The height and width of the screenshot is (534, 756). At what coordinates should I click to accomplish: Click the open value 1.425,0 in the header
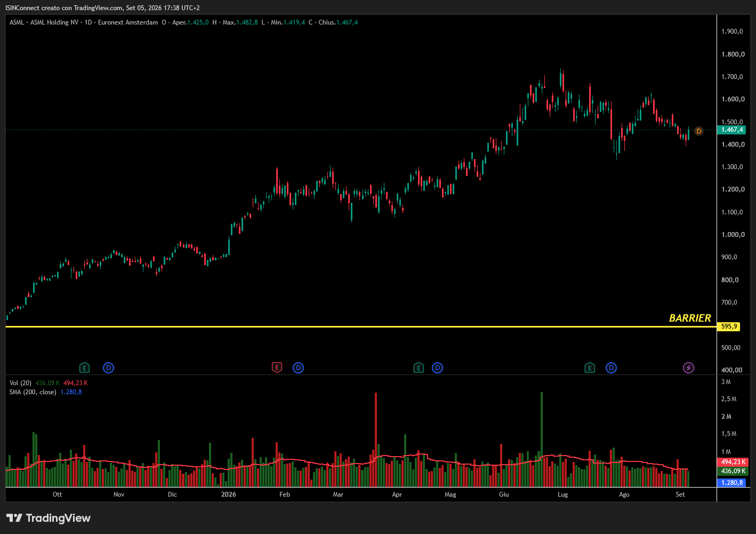(x=198, y=22)
